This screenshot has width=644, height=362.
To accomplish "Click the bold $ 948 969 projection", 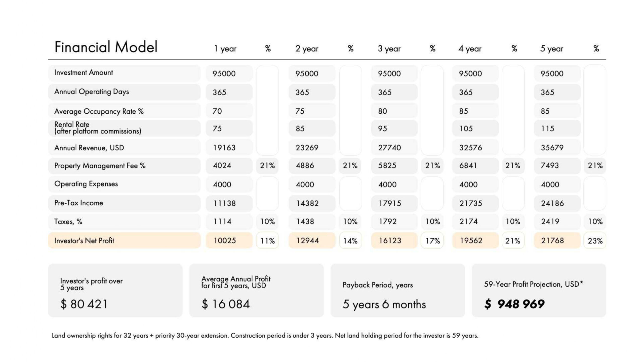I will coord(514,304).
